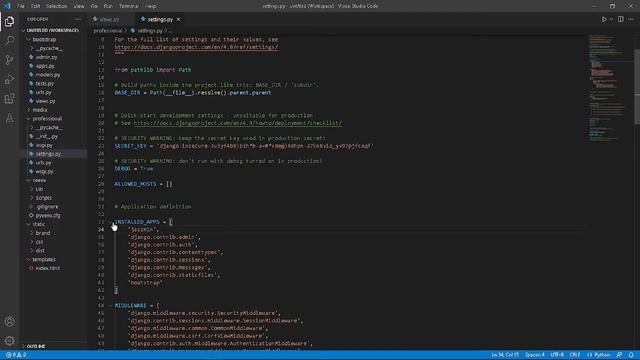The height and width of the screenshot is (360, 640).
Task: Open apps.py file
Action: pos(45,66)
